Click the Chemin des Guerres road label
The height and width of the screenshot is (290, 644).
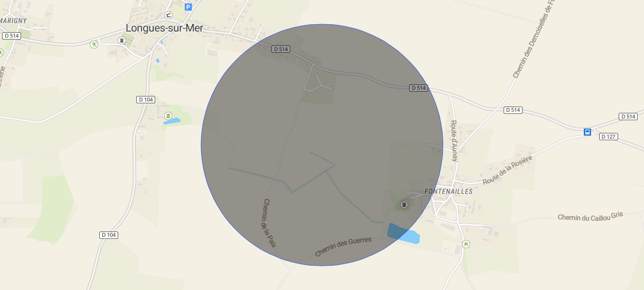(343, 247)
